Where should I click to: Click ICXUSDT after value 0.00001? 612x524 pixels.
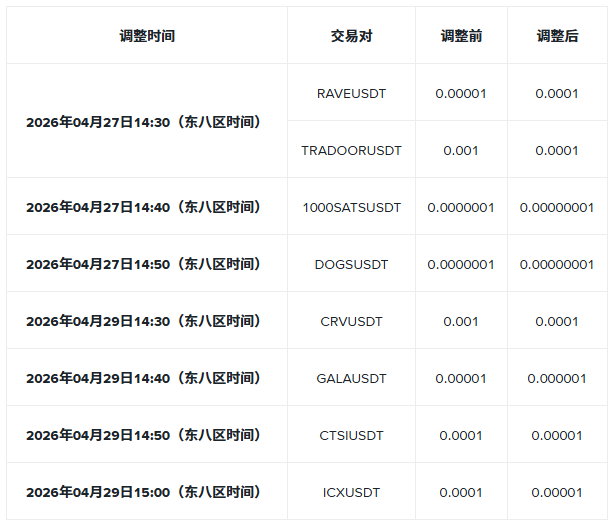pyautogui.click(x=557, y=492)
